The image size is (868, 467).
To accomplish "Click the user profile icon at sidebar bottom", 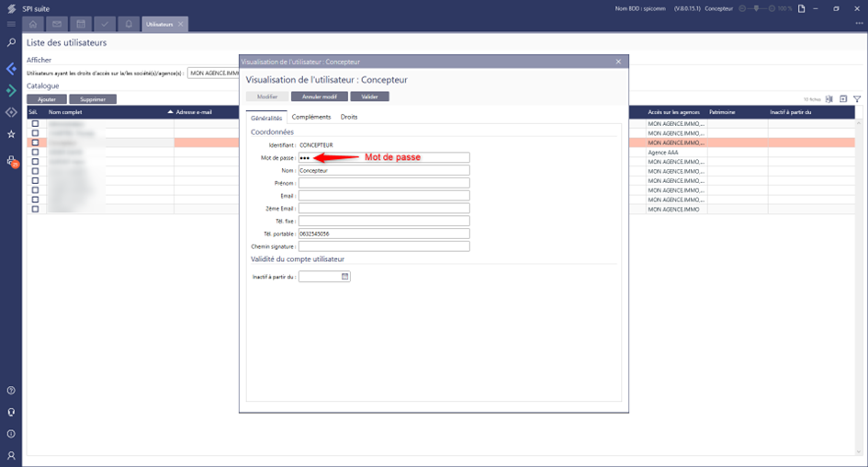I will tap(11, 455).
